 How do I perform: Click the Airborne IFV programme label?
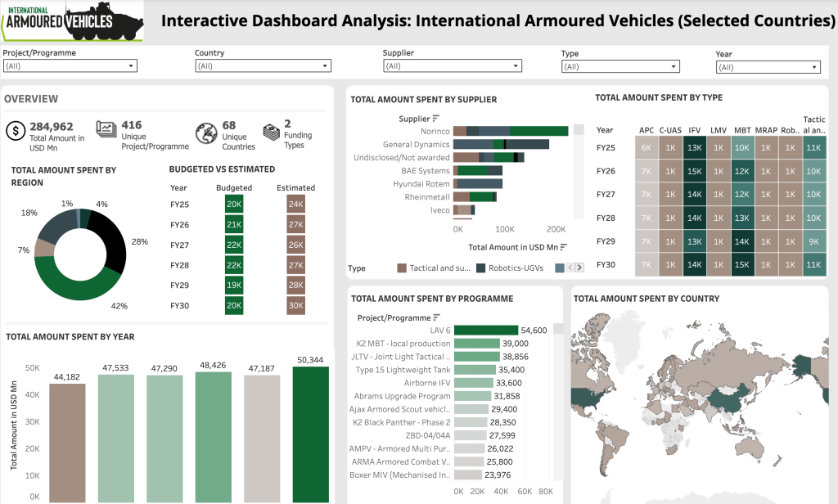[427, 383]
